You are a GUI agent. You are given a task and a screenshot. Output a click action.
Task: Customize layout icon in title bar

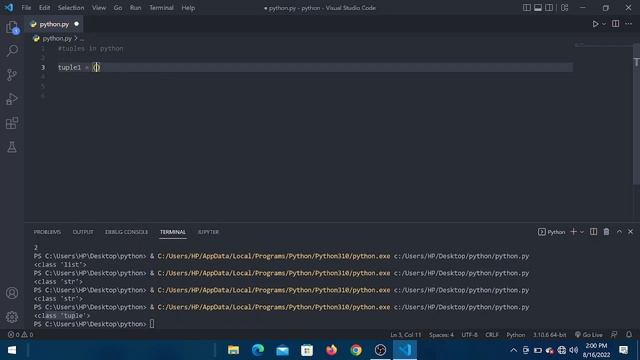(x=564, y=8)
